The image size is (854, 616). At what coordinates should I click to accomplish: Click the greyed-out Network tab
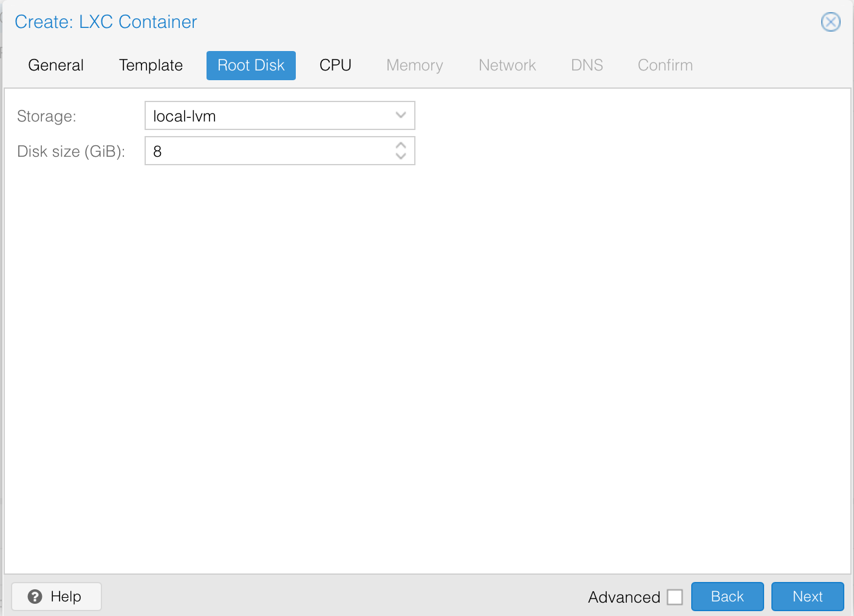(x=507, y=65)
